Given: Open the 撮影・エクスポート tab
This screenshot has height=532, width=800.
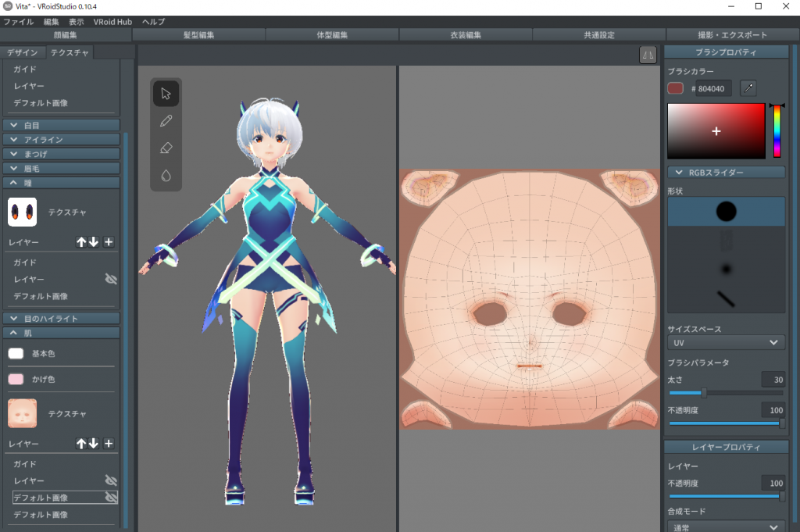Looking at the screenshot, I should point(732,35).
